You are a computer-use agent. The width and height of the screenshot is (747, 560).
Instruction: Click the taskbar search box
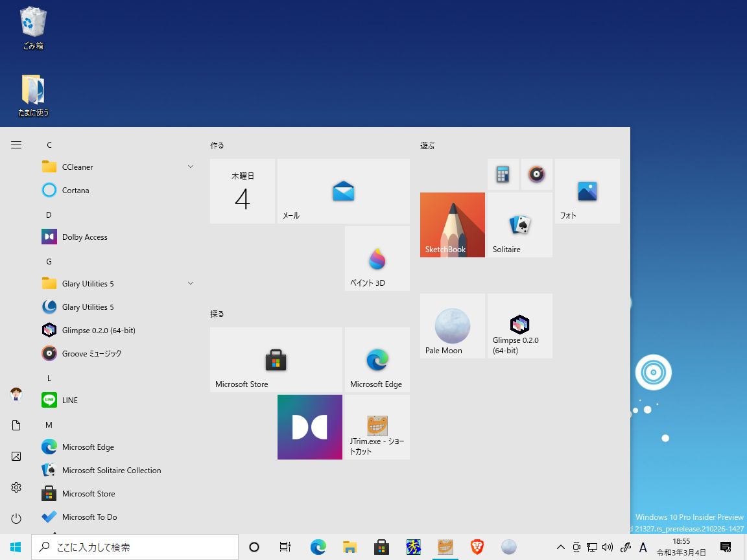pyautogui.click(x=135, y=547)
